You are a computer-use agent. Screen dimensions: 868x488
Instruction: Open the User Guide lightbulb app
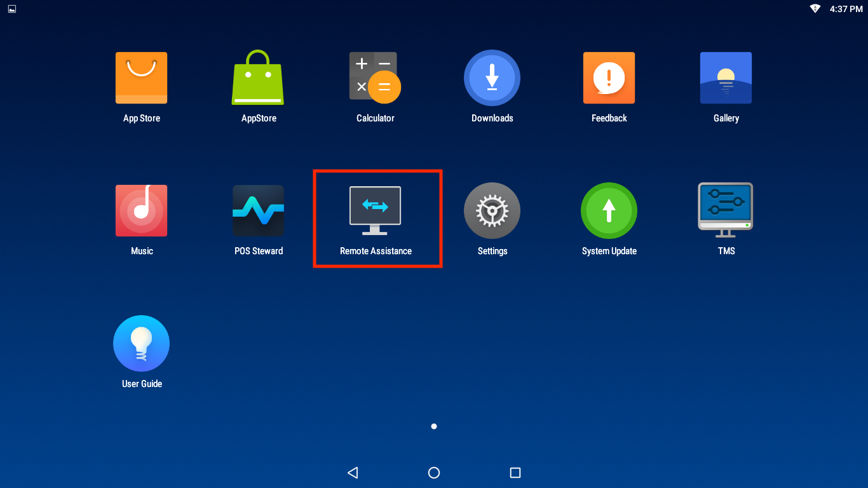coord(141,343)
